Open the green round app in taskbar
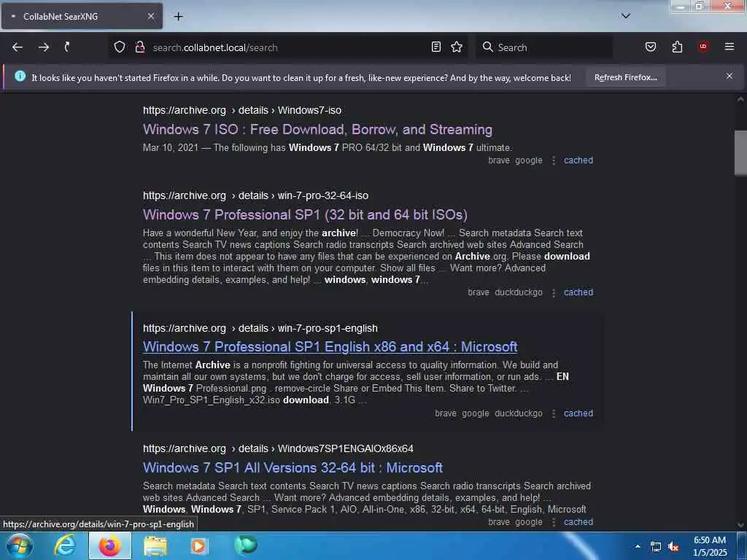Image resolution: width=747 pixels, height=560 pixels. click(x=245, y=545)
